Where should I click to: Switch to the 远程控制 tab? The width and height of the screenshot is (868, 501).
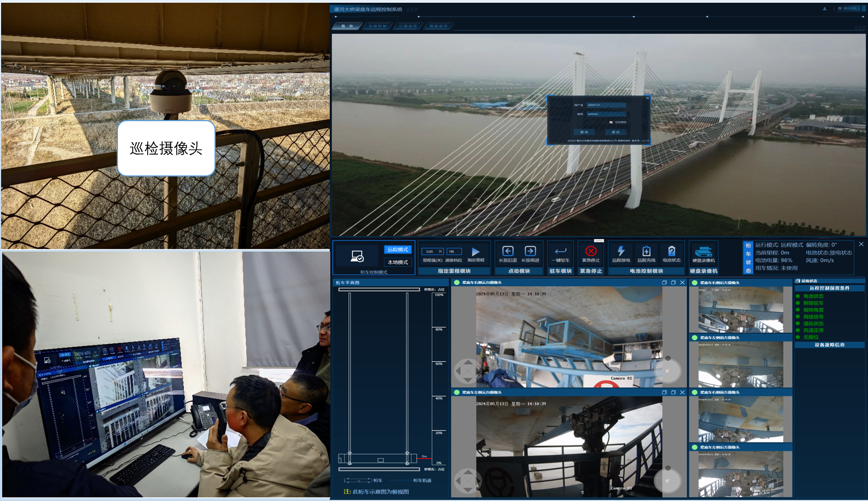click(x=377, y=26)
